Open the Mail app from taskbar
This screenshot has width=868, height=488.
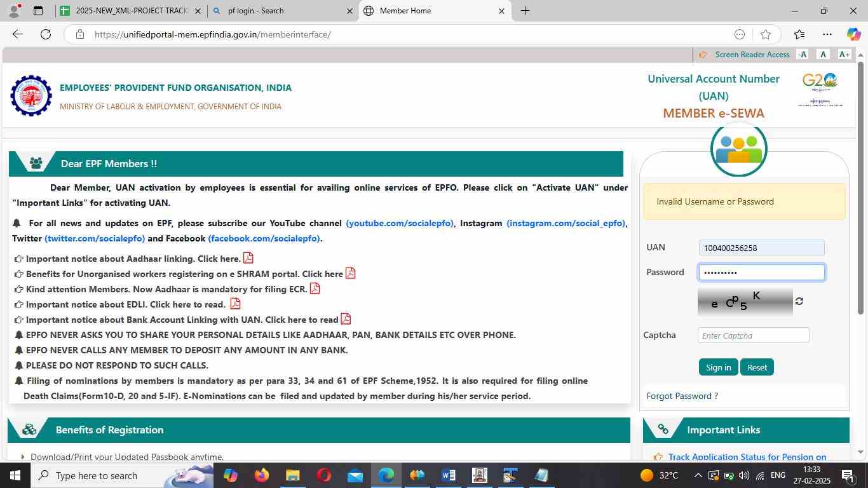click(x=355, y=475)
